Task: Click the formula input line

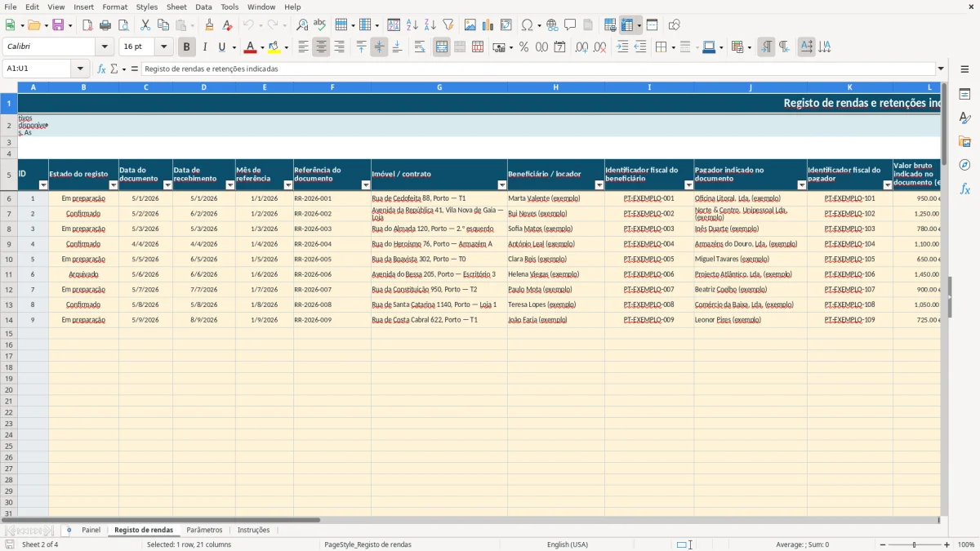Action: [538, 69]
